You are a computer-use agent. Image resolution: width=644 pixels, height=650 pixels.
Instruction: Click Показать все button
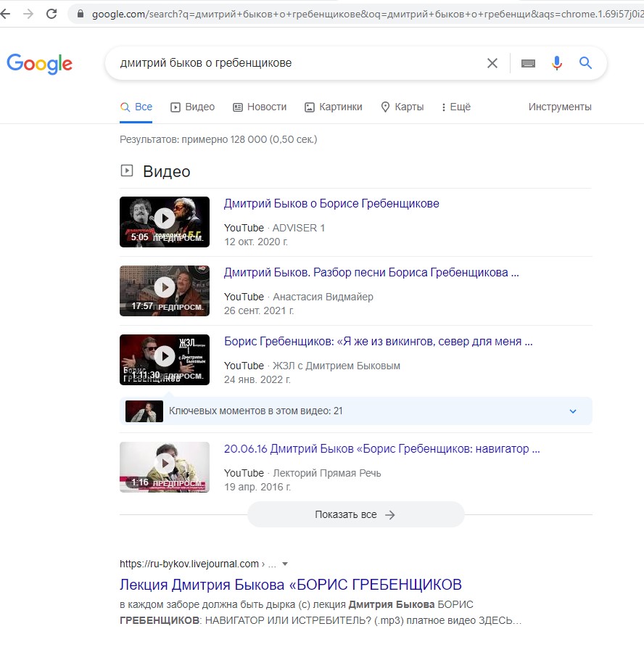(355, 514)
